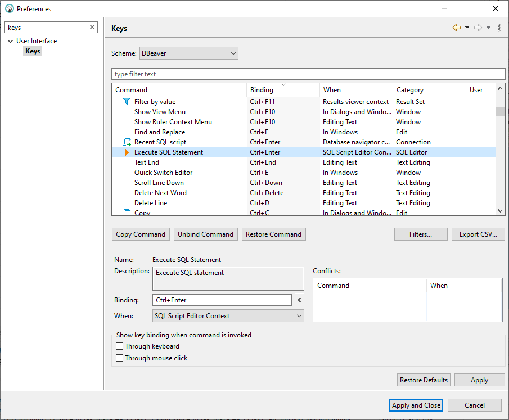Click the Back navigation arrow icon
This screenshot has height=420, width=509.
point(456,28)
